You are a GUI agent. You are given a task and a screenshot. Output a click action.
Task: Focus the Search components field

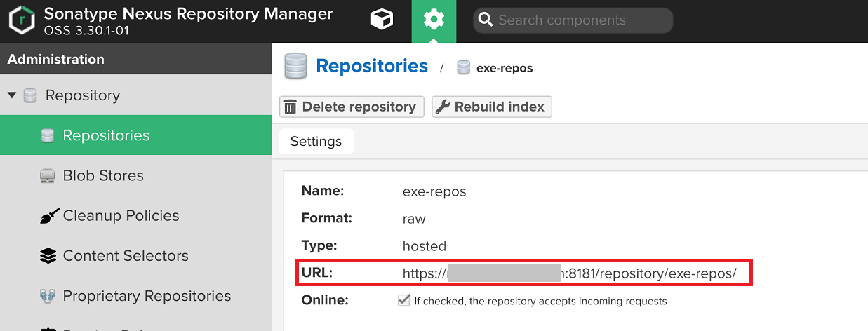pos(573,20)
